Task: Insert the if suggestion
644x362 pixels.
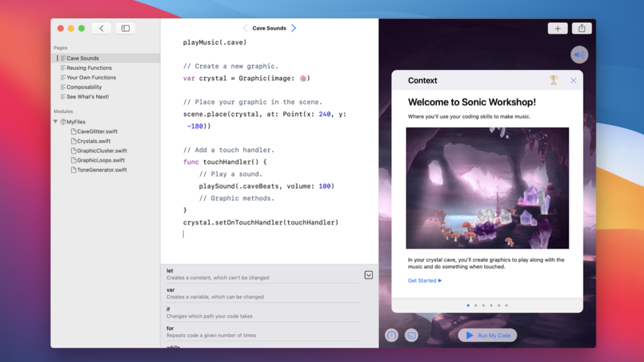Action: pos(263,313)
